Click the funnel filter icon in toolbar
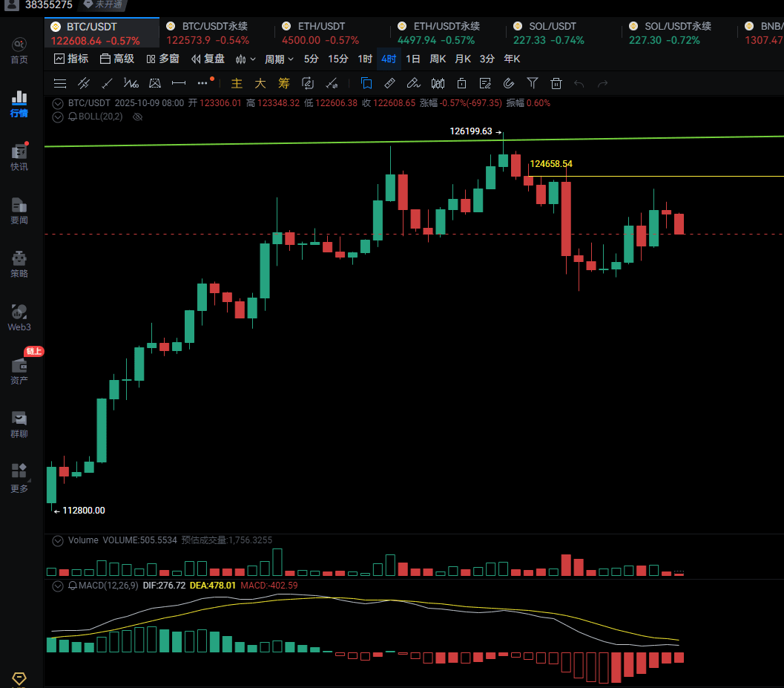The height and width of the screenshot is (688, 784). pyautogui.click(x=533, y=83)
